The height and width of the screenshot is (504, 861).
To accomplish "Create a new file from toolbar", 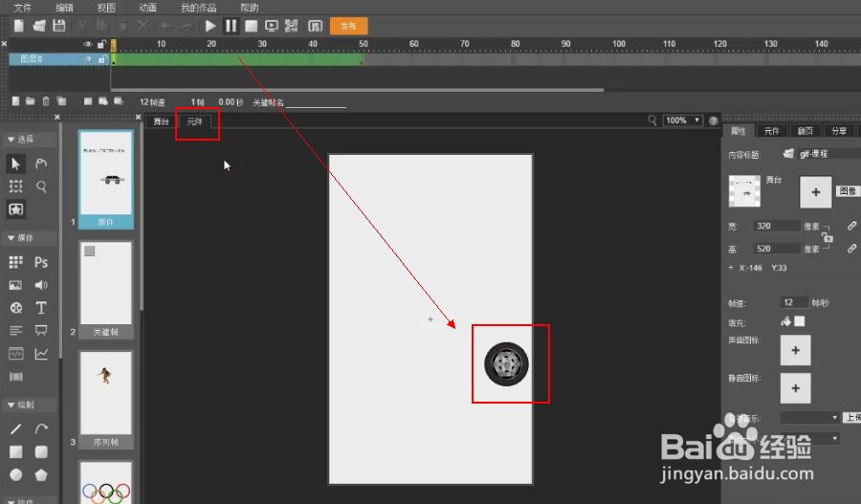I will click(19, 26).
